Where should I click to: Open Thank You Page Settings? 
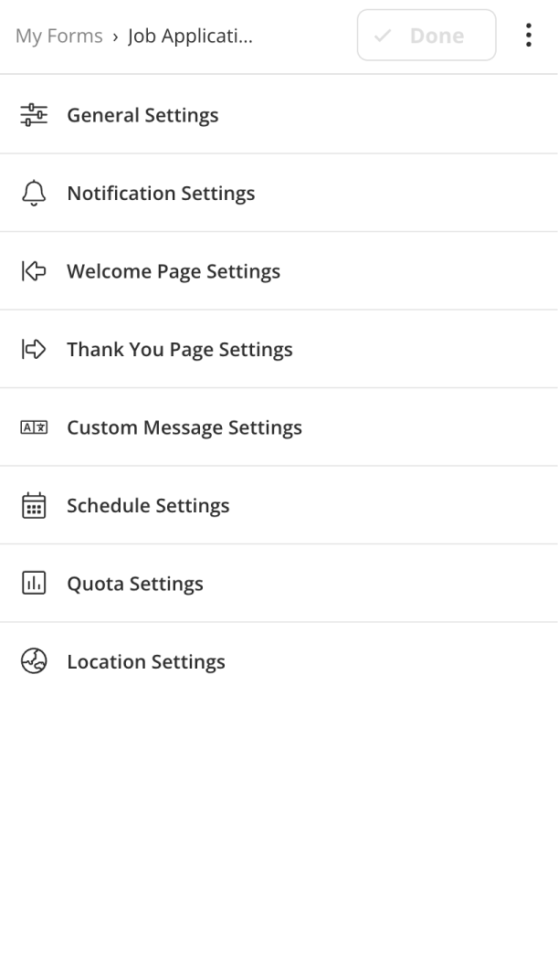pyautogui.click(x=179, y=350)
